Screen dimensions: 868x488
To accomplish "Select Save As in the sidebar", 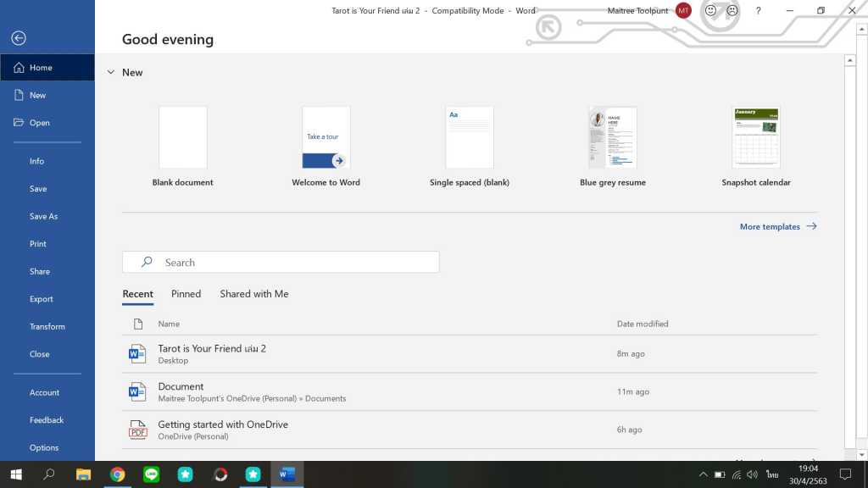I will coord(43,216).
